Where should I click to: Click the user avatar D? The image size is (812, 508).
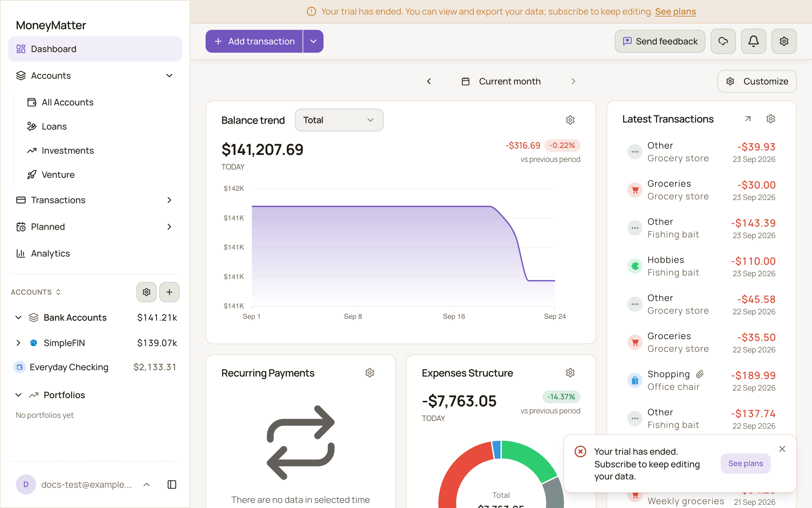26,484
